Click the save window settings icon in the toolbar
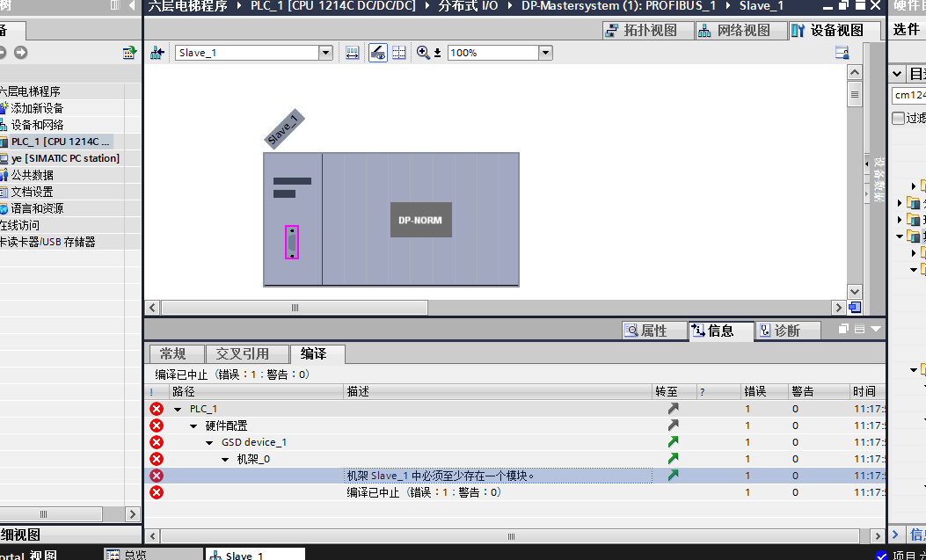 pos(842,53)
